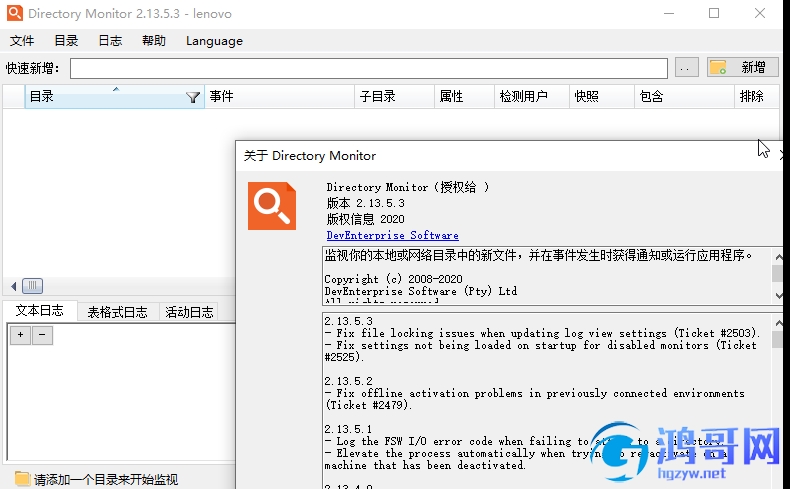Click the 2.13.5.1 changelog heading
The width and height of the screenshot is (790, 489).
[x=348, y=429]
